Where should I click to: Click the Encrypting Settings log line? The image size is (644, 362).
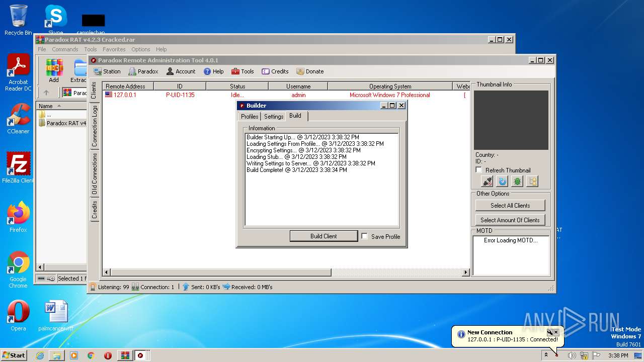[x=303, y=150]
